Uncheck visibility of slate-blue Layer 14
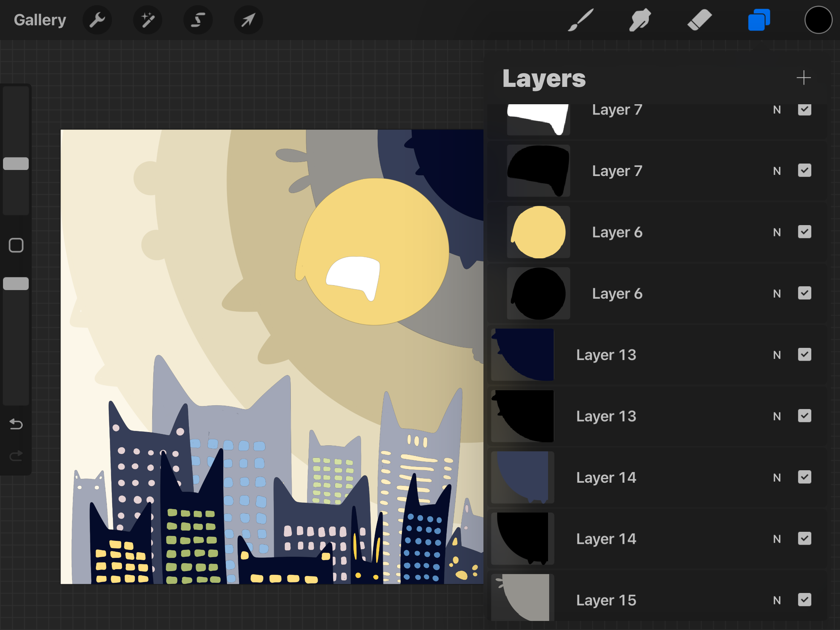Viewport: 840px width, 630px height. click(x=804, y=477)
